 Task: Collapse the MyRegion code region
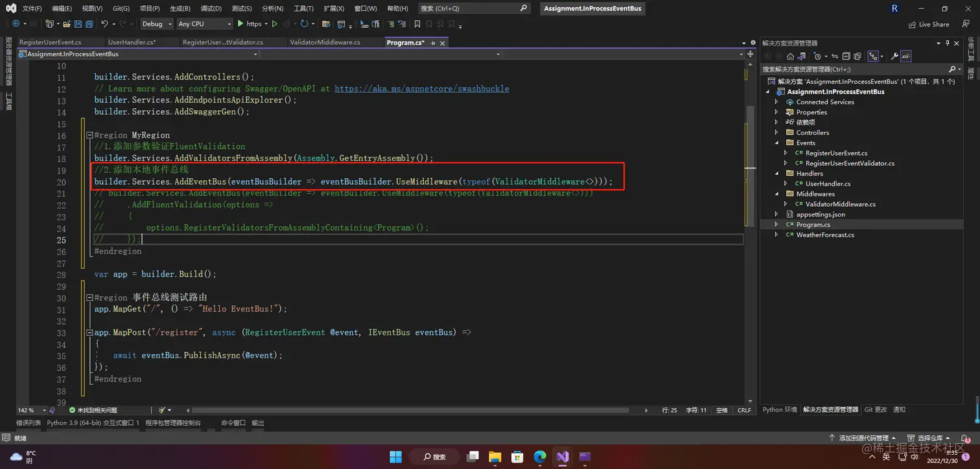[89, 135]
